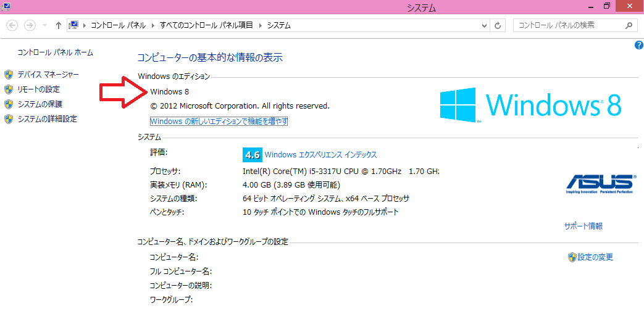The height and width of the screenshot is (311, 644).
Task: Expand the address bar history dropdown
Action: [484, 25]
